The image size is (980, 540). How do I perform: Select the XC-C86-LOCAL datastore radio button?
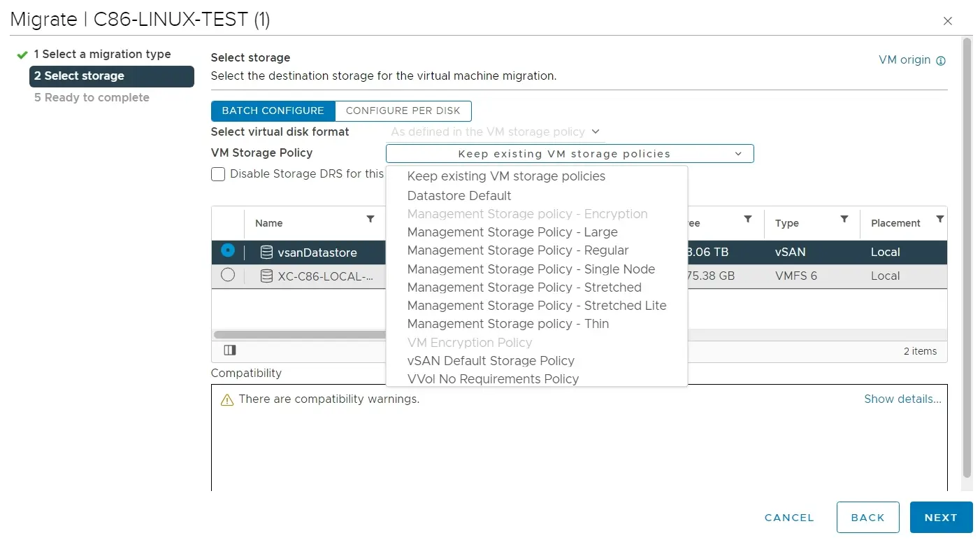click(x=227, y=276)
